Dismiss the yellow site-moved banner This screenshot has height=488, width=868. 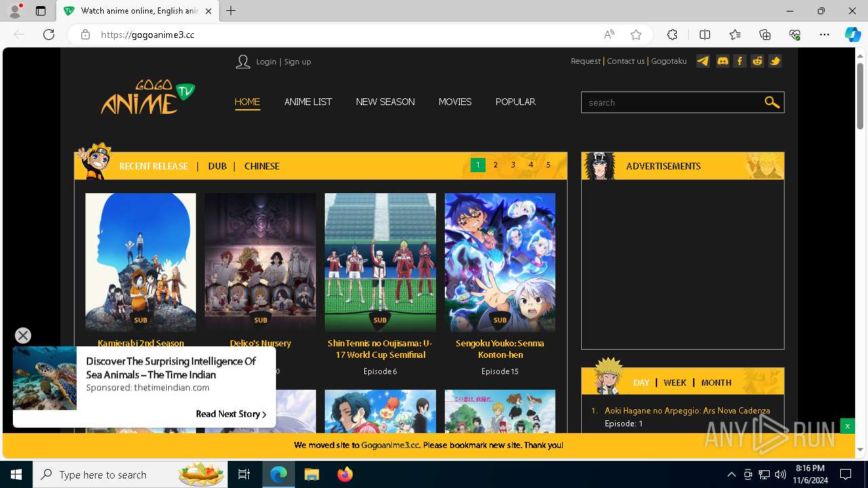click(847, 426)
